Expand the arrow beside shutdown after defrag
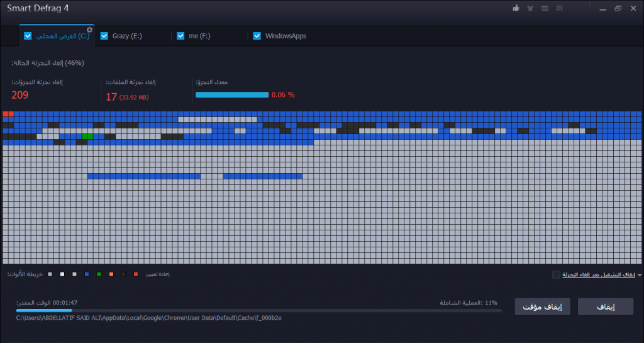This screenshot has height=343, width=644. 640,275
